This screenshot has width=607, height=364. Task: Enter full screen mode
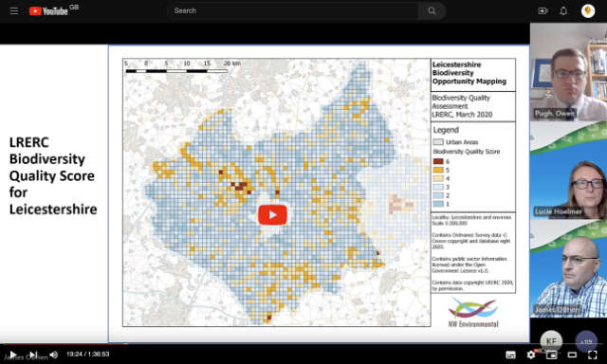coord(592,355)
